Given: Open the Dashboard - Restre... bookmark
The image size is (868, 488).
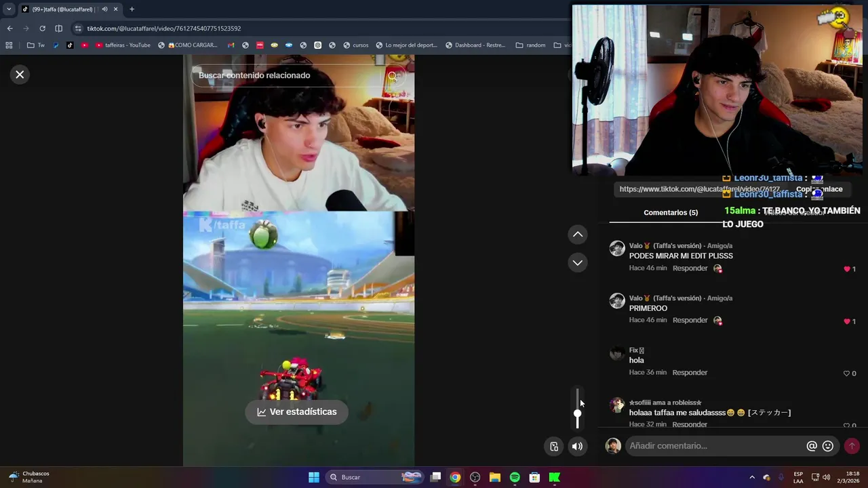Looking at the screenshot, I should pos(475,45).
